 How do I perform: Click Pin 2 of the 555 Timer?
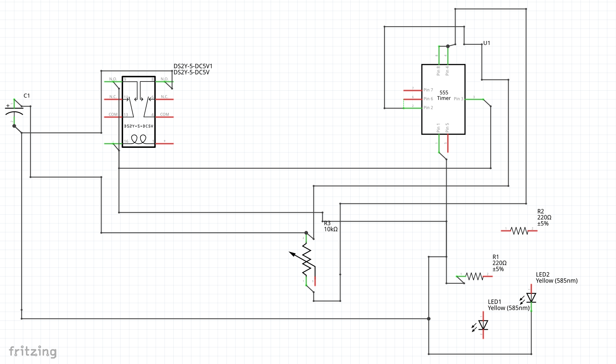click(x=413, y=108)
